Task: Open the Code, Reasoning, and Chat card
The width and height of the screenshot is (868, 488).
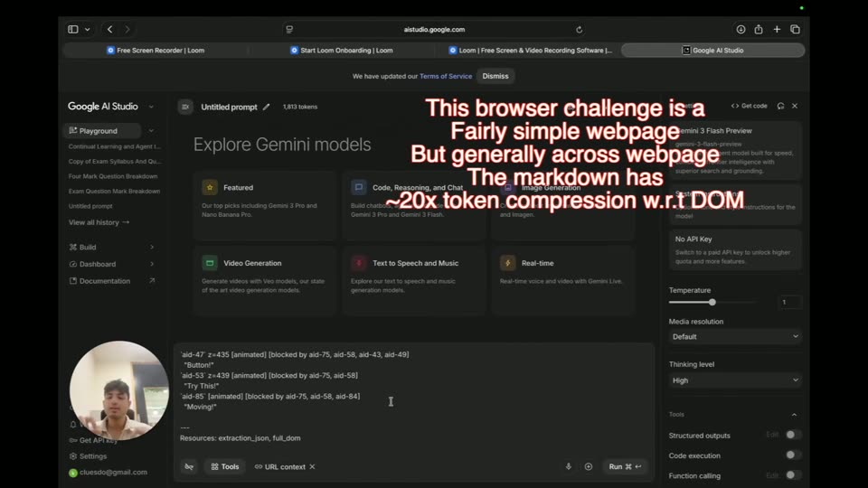Action: 413,205
